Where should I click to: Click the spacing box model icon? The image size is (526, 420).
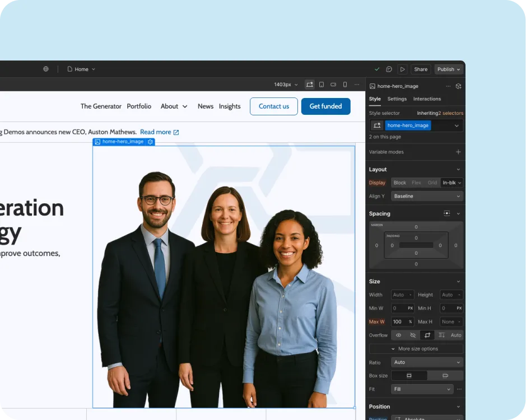coord(447,213)
